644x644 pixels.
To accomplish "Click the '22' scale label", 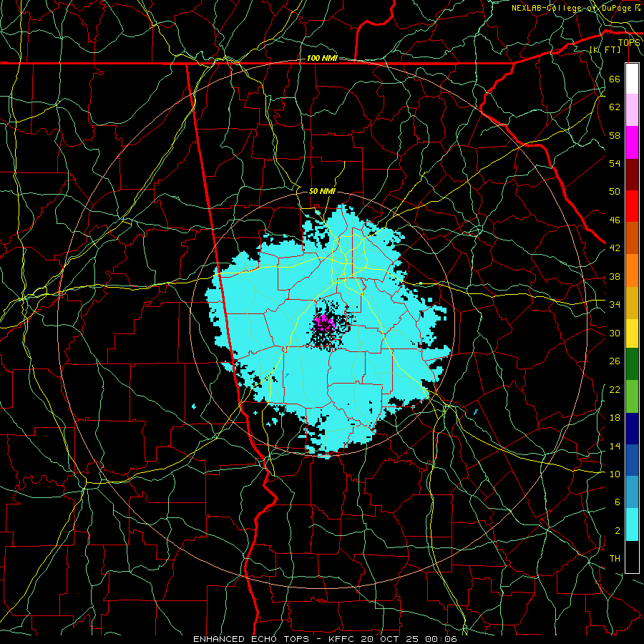I will coord(615,390).
